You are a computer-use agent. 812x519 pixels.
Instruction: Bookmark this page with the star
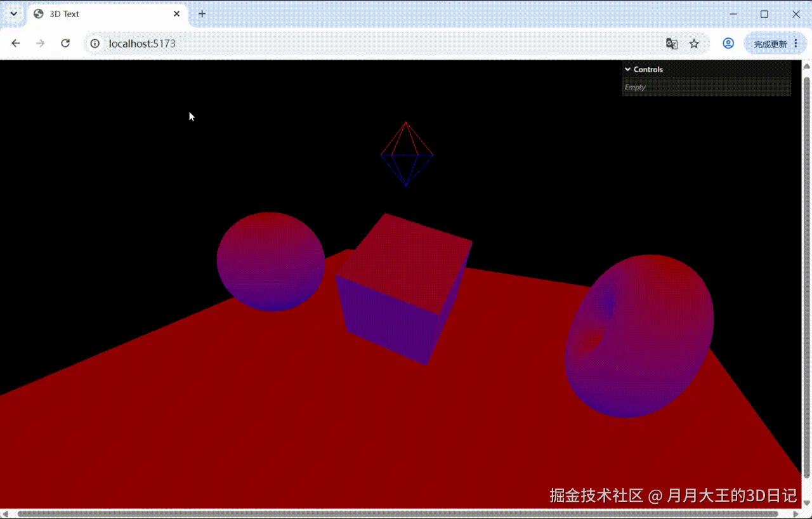tap(694, 43)
